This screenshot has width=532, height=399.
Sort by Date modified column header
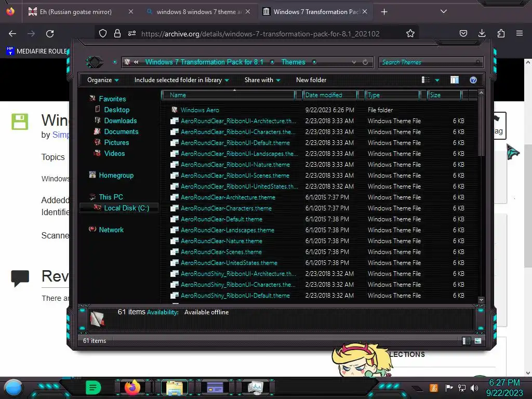(x=329, y=95)
